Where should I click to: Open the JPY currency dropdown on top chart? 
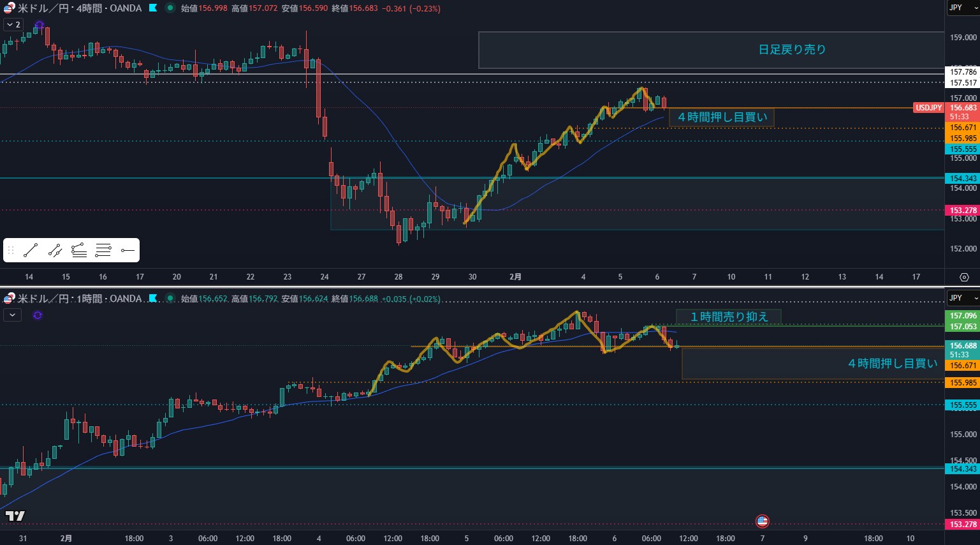(962, 8)
